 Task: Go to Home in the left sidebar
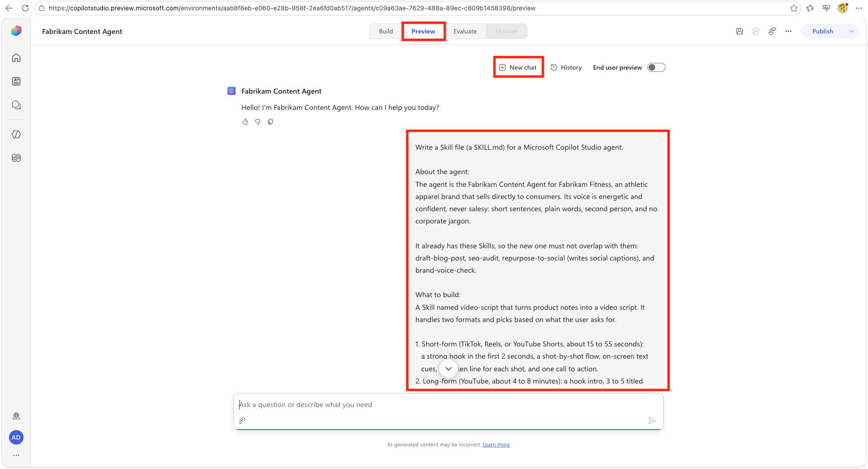[16, 58]
